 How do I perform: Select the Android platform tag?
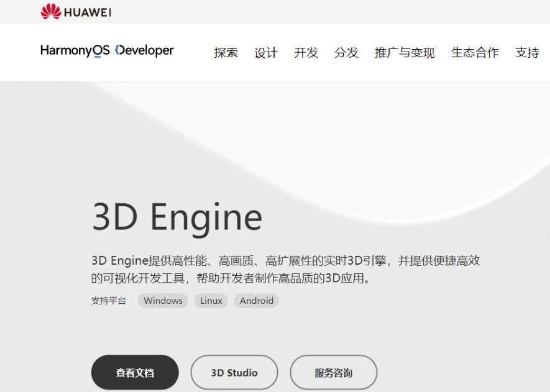click(x=256, y=301)
